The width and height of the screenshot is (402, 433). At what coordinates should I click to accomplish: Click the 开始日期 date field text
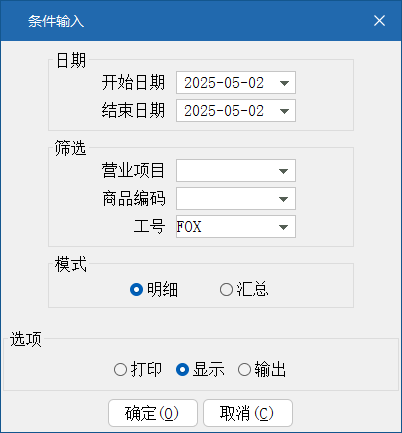(x=224, y=83)
